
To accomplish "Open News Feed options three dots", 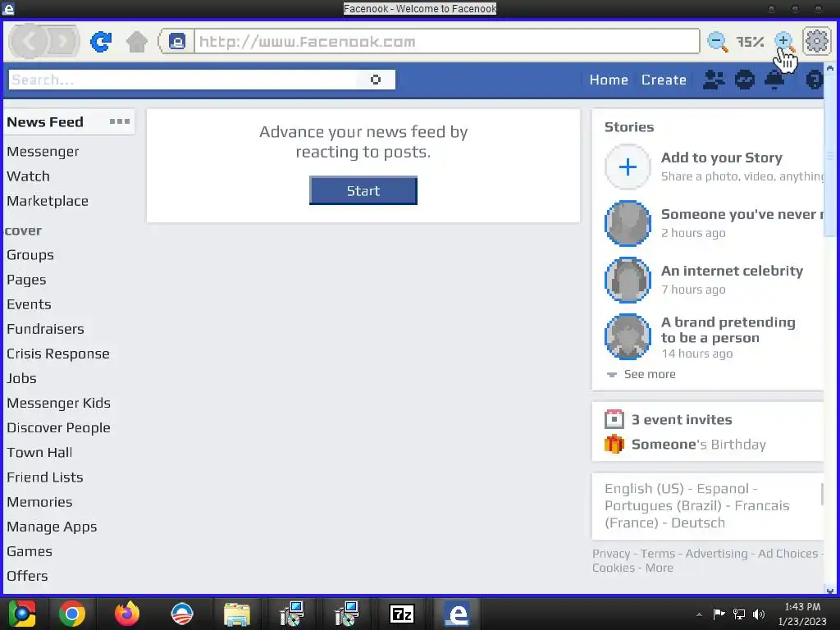I will coord(120,121).
